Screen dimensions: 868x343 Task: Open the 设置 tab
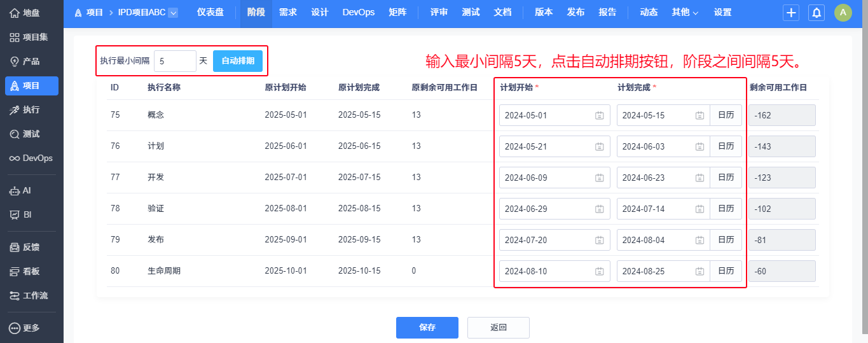pos(722,12)
